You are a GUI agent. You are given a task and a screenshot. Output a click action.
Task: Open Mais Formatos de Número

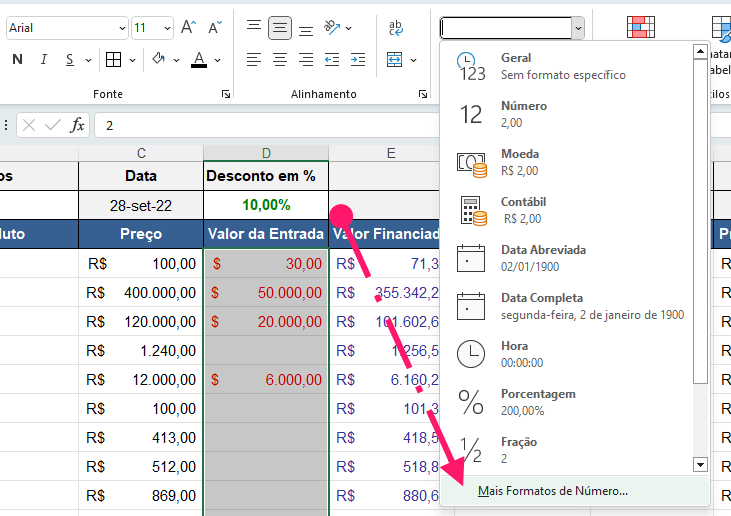(553, 491)
